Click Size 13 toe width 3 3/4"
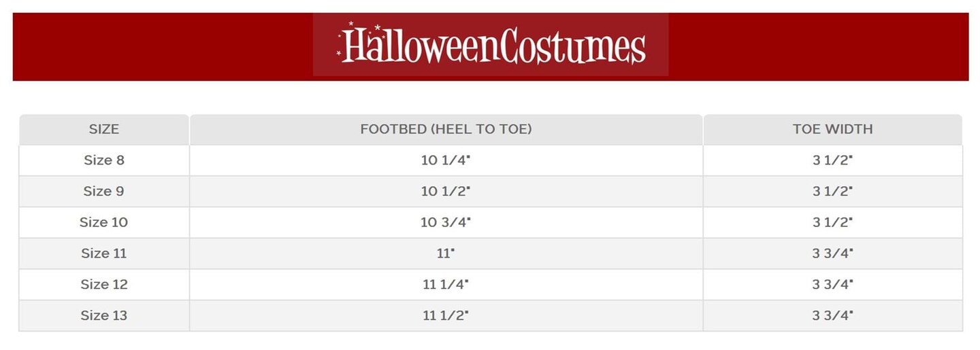Viewport: 980px width, 350px height. click(x=832, y=315)
